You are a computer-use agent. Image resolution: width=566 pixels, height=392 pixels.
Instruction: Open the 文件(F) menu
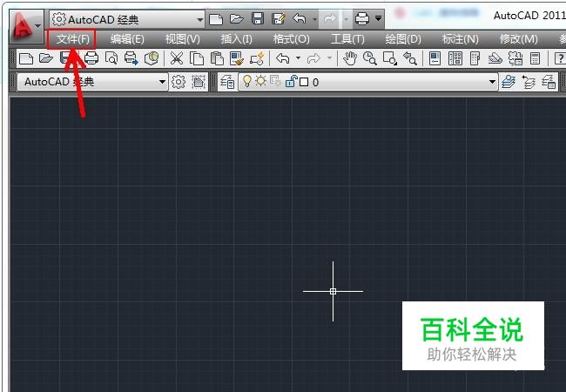[x=72, y=39]
